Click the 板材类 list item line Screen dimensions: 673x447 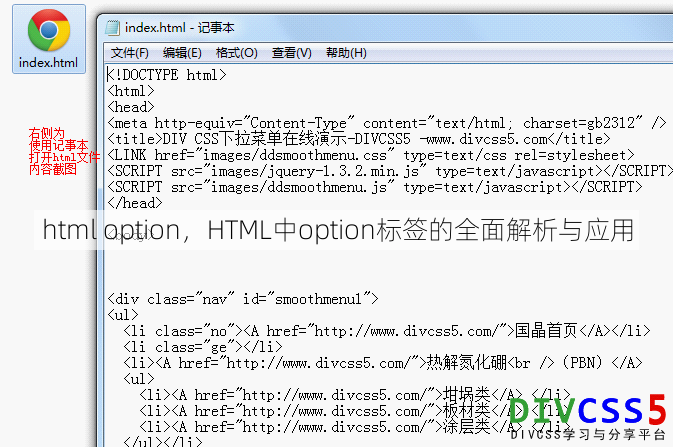(355, 411)
